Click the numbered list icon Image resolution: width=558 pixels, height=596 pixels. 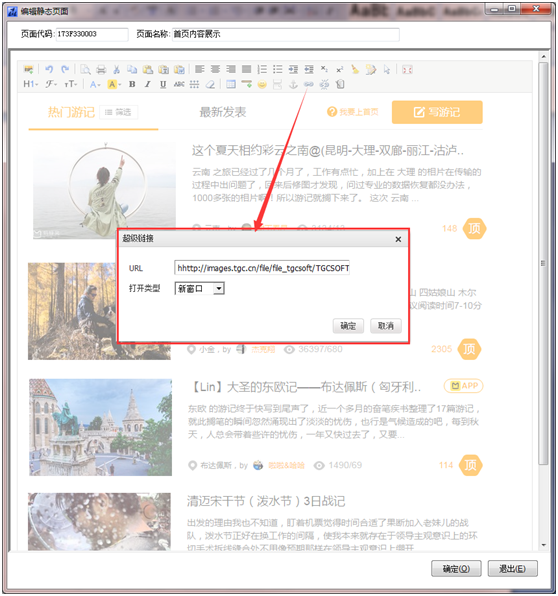262,69
